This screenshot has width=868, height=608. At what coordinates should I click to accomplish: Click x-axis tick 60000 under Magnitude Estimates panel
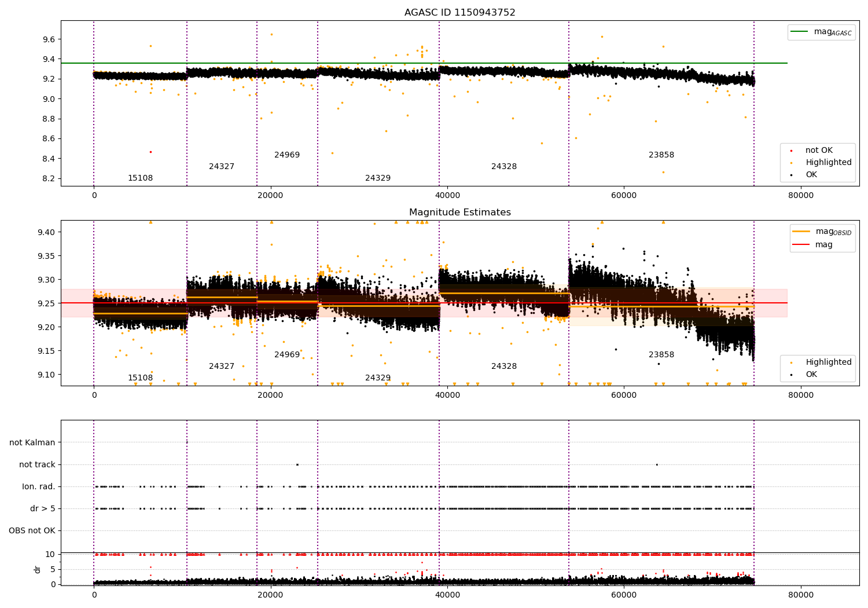coord(624,395)
